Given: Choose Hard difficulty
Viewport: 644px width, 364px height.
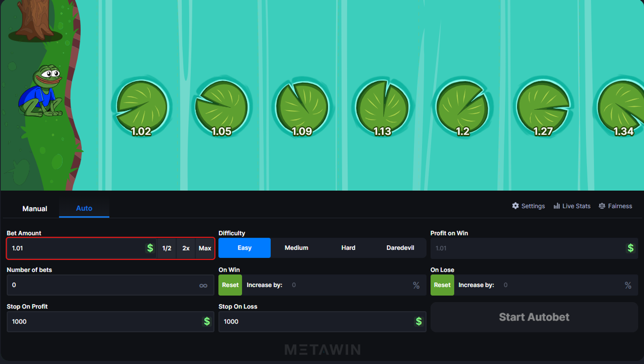Looking at the screenshot, I should [348, 248].
